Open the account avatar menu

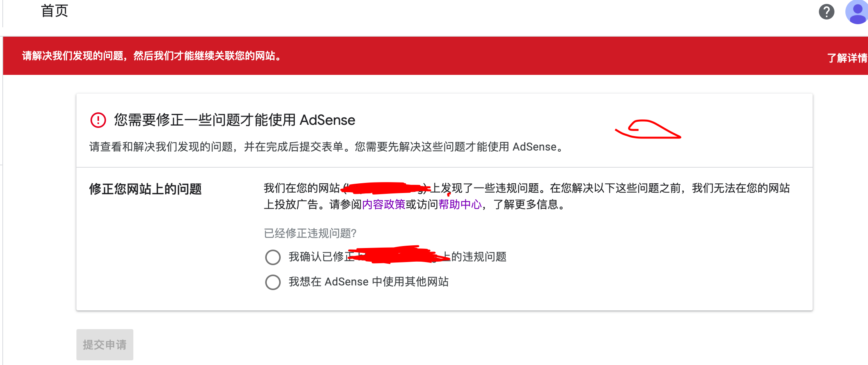(x=857, y=12)
